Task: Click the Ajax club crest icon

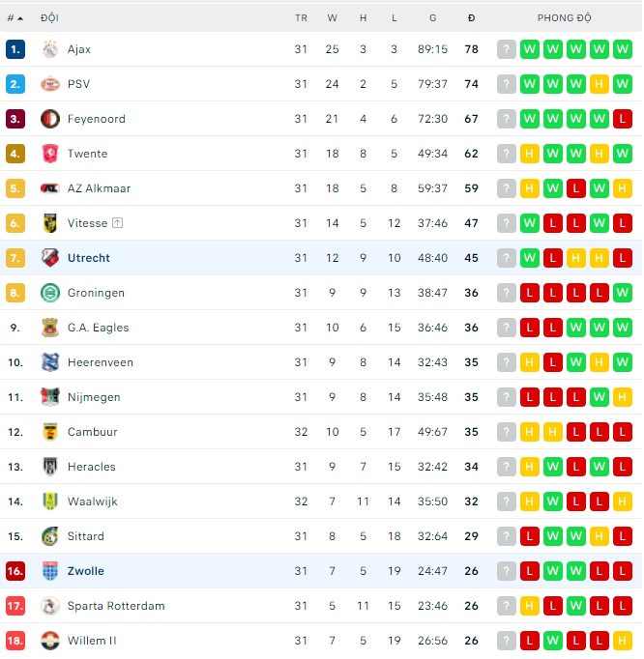Action: (x=50, y=49)
